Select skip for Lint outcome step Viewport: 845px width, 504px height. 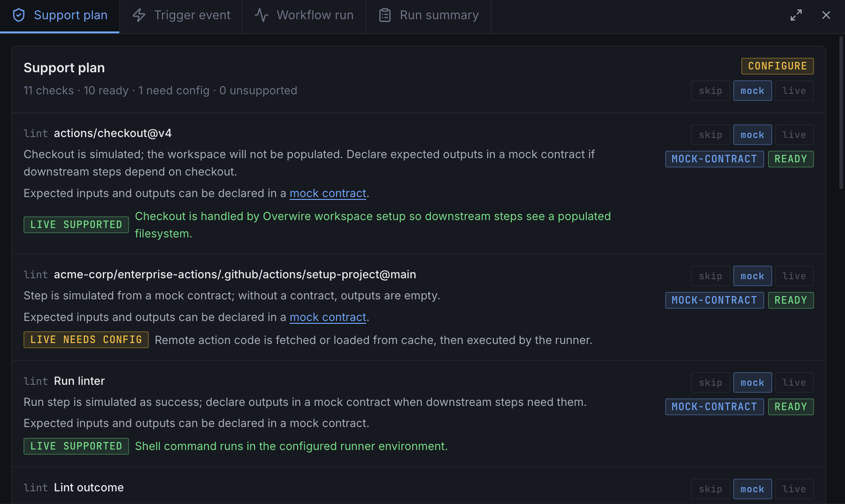pos(711,489)
